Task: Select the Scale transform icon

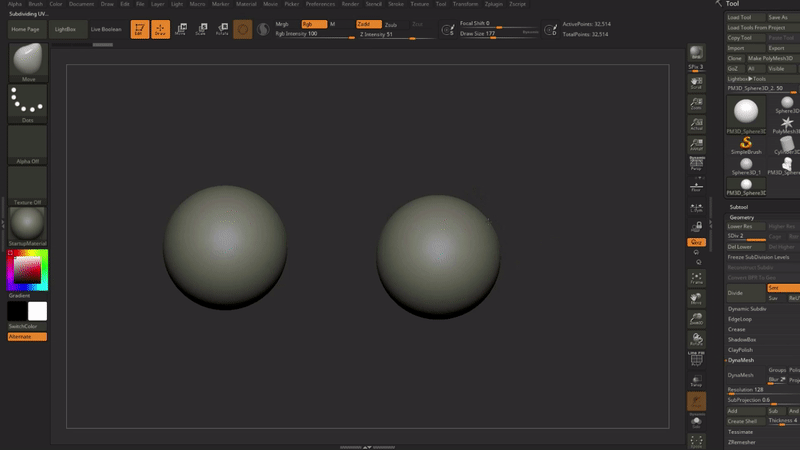Action: [x=202, y=29]
